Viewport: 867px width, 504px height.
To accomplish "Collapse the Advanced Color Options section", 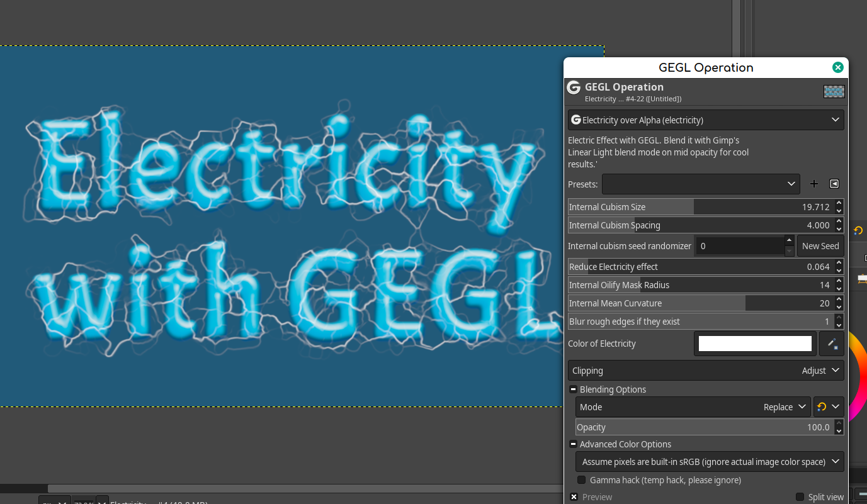I will pos(573,444).
